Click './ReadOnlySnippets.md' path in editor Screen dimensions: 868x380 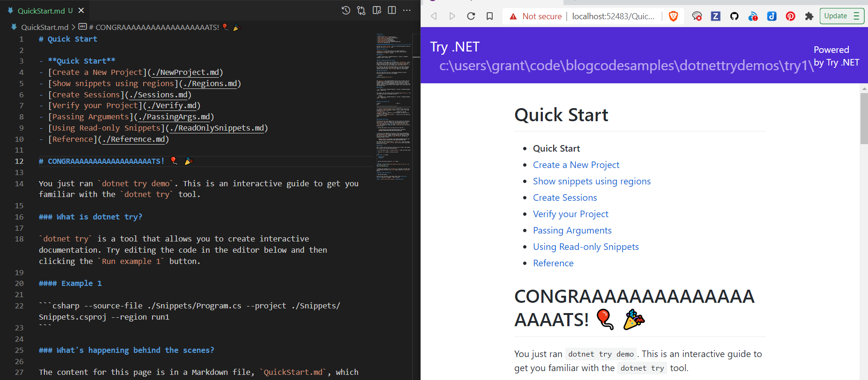217,128
